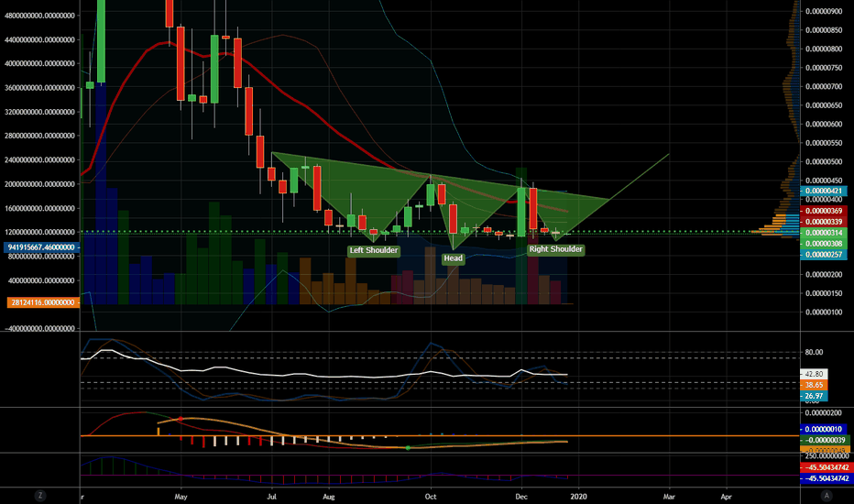Click 0.00000500 on the price scale

[824, 161]
